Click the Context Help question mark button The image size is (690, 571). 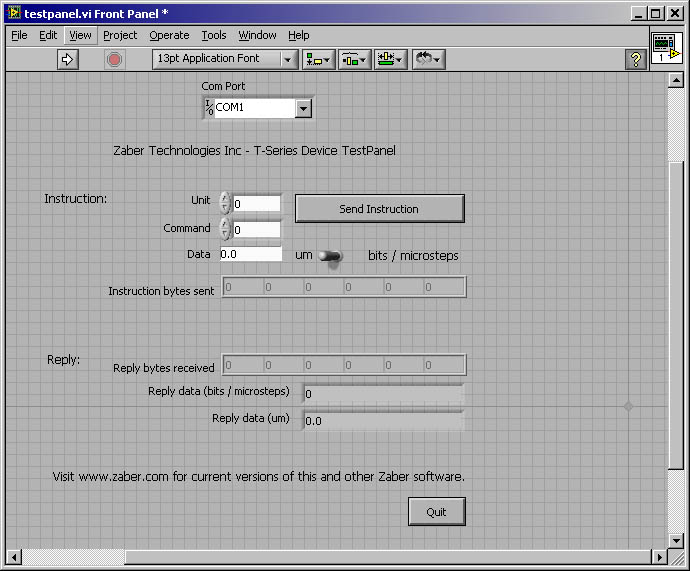pyautogui.click(x=636, y=59)
